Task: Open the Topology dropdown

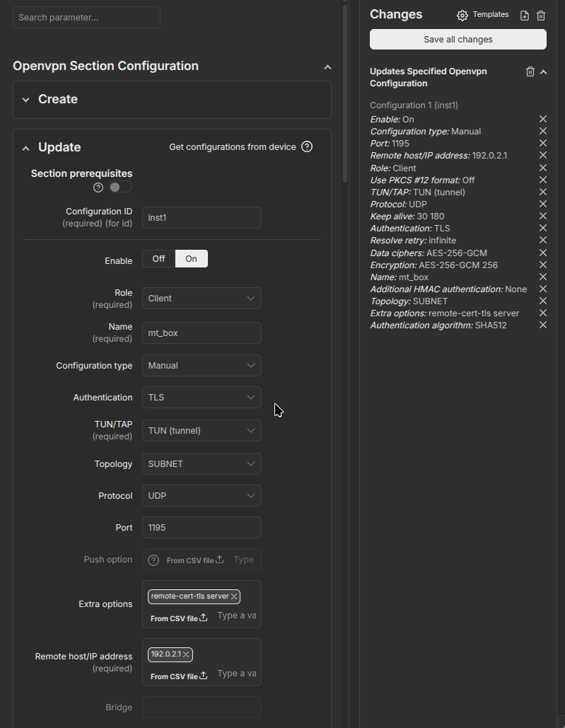Action: pos(202,464)
